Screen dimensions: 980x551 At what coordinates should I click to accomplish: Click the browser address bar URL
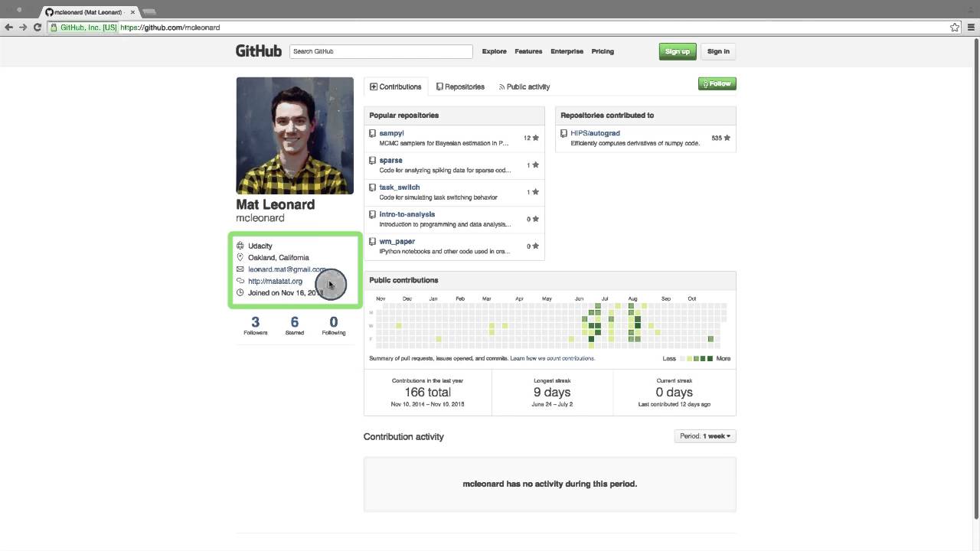pos(170,28)
